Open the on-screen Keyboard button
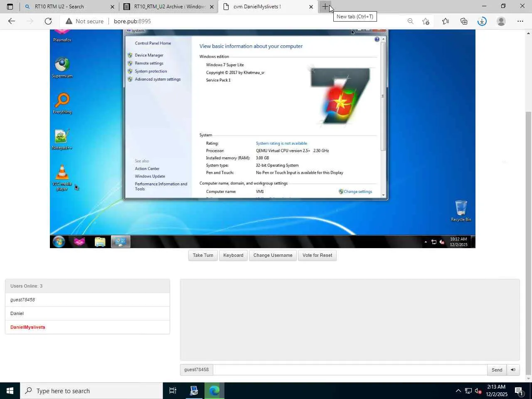The image size is (532, 399). click(233, 256)
